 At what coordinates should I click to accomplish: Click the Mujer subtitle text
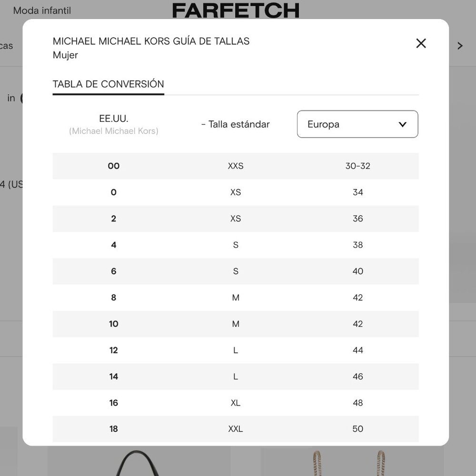65,55
